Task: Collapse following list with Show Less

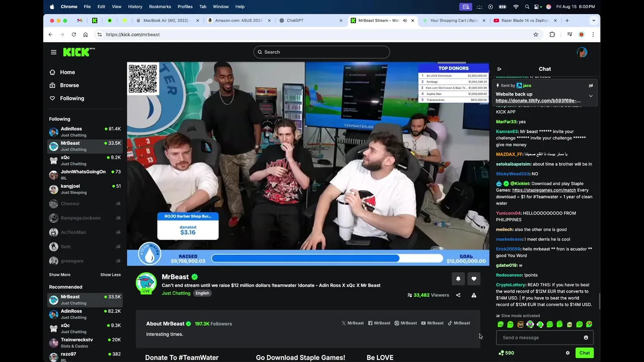Action: pyautogui.click(x=110, y=275)
